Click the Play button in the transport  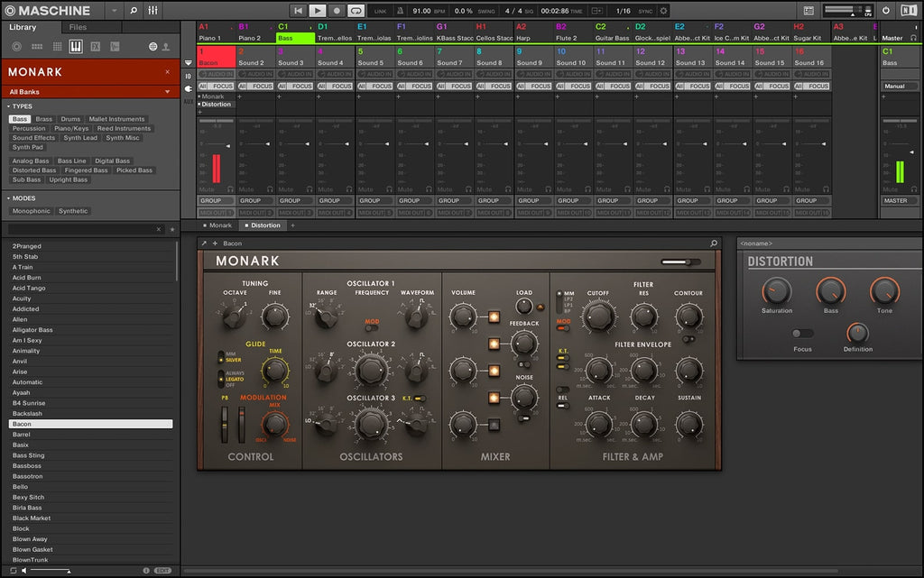317,10
